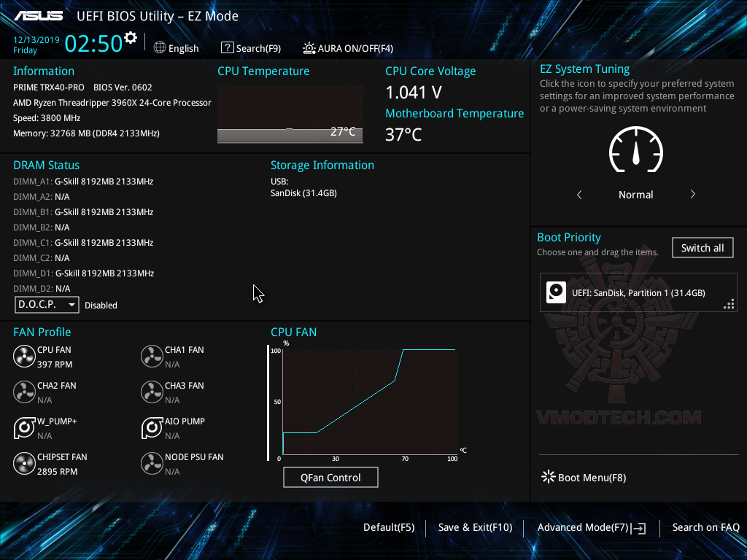Click the 37°C motherboard temperature value
This screenshot has width=747, height=560.
(x=403, y=135)
